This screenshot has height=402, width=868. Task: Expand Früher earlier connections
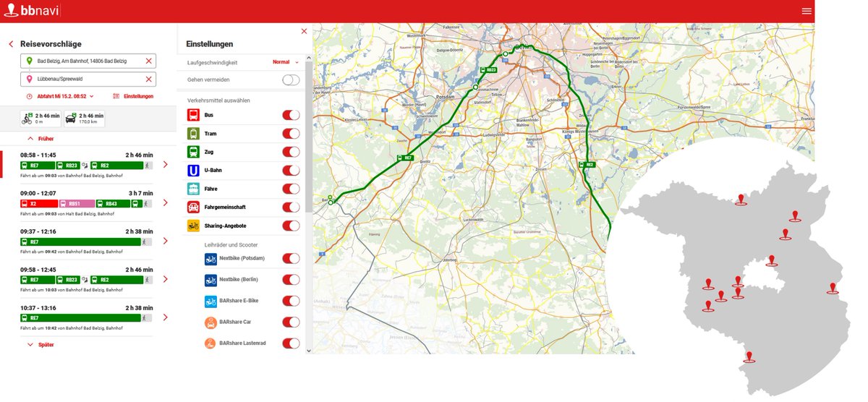[x=41, y=138]
